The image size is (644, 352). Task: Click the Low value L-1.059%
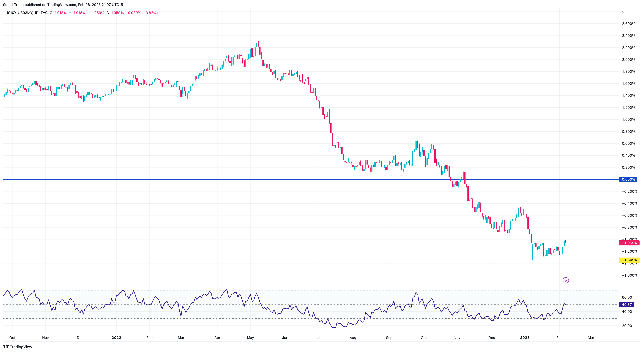96,13
